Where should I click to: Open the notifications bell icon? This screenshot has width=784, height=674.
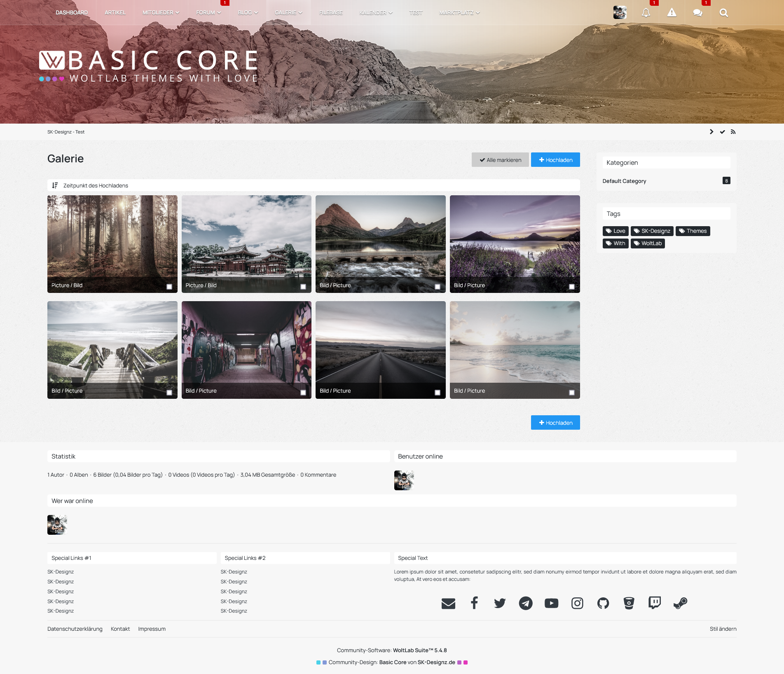click(646, 13)
